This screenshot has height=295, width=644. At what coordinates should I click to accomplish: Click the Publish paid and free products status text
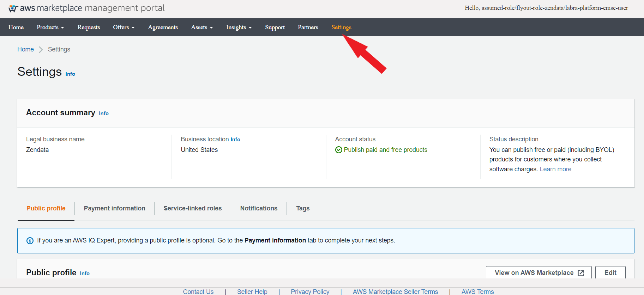[x=386, y=150]
